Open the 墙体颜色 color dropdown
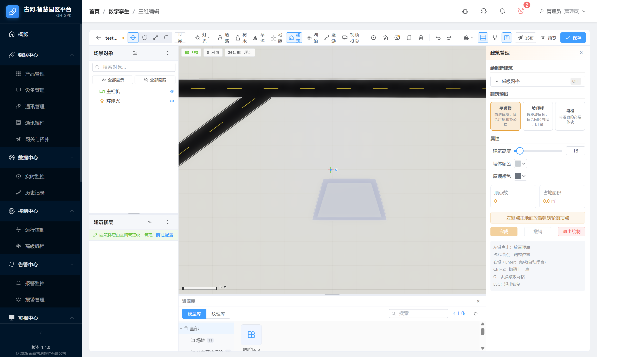The height and width of the screenshot is (357, 644). [x=521, y=163]
